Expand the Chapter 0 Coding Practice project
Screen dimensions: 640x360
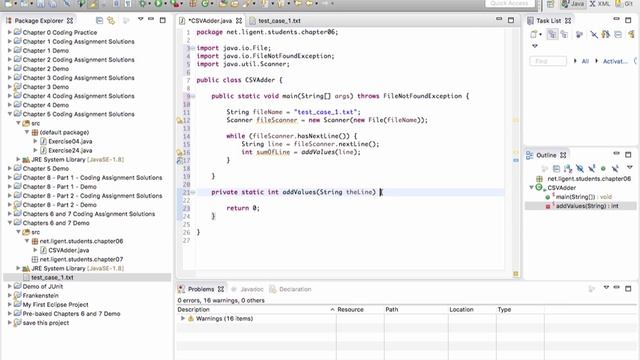pyautogui.click(x=10, y=32)
